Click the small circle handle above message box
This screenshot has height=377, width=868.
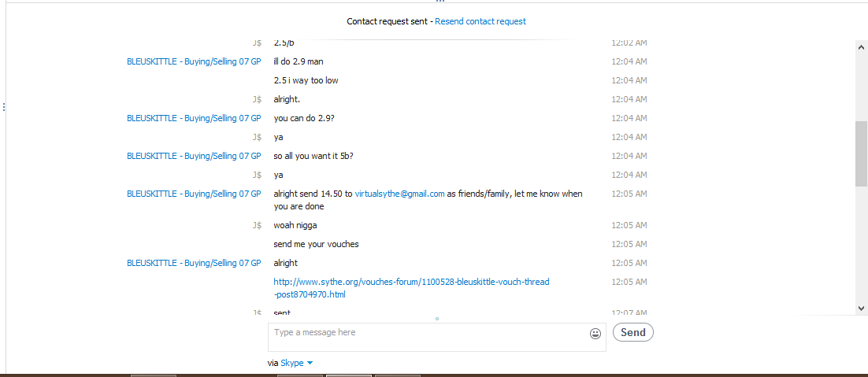437,319
